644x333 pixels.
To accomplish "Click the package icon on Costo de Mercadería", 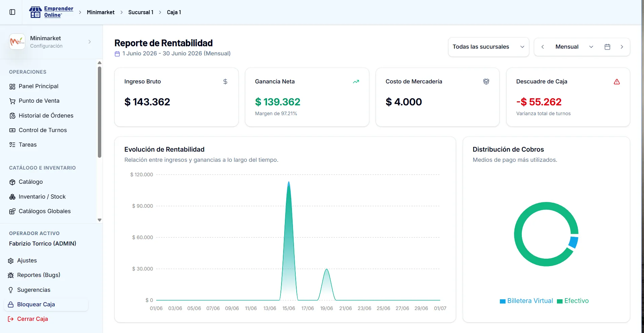I will (x=486, y=82).
